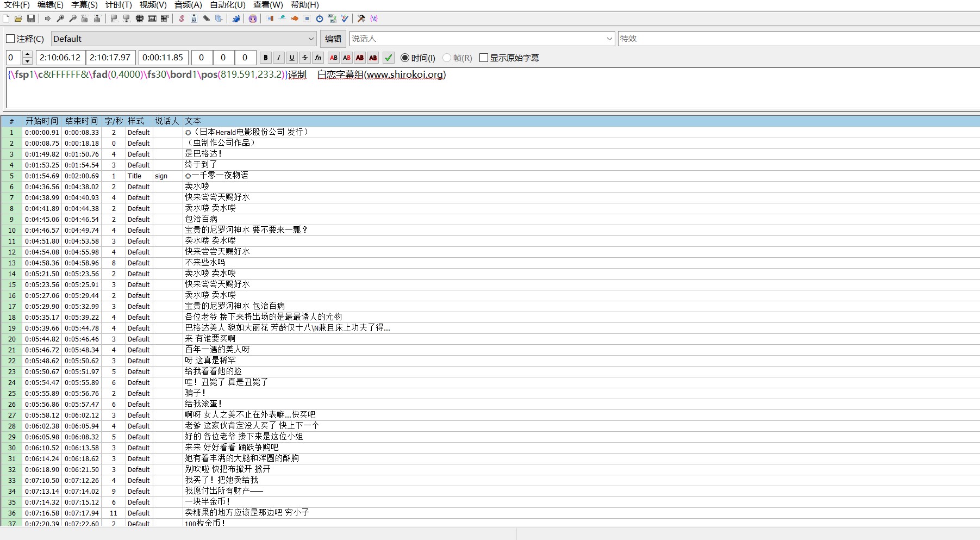Screen dimensions: 980x540
Task: Toggle strikeout formatting button S
Action: point(305,58)
